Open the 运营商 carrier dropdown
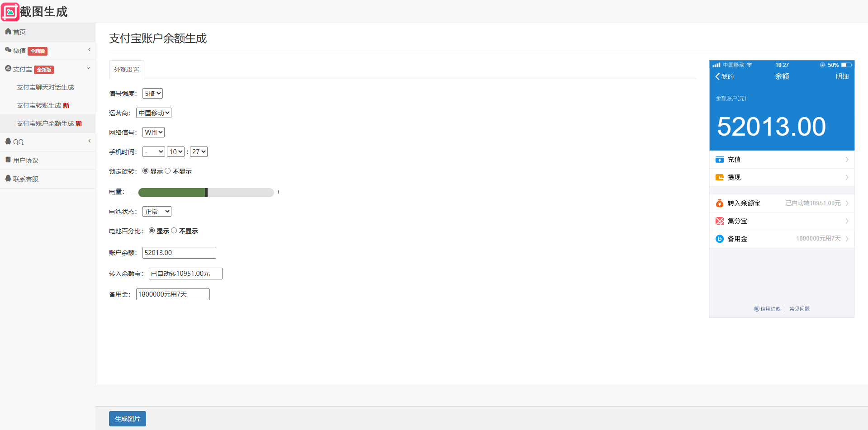868x430 pixels. pos(154,113)
